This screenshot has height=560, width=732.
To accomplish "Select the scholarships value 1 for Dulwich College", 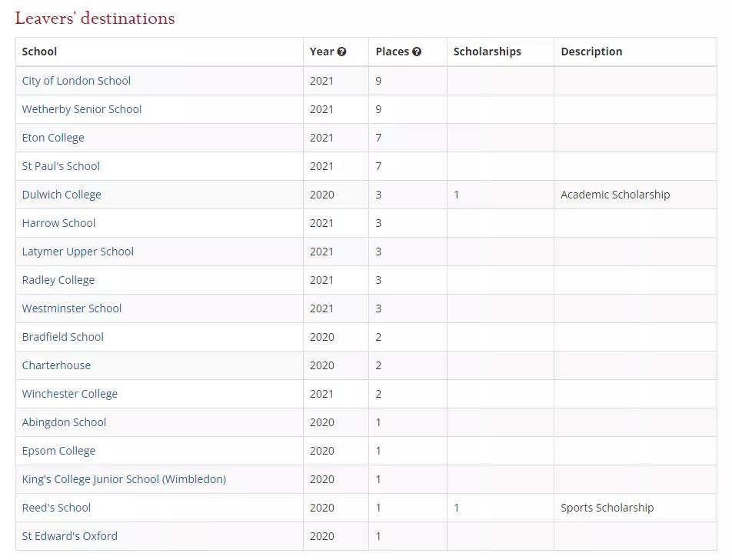I will pyautogui.click(x=456, y=195).
